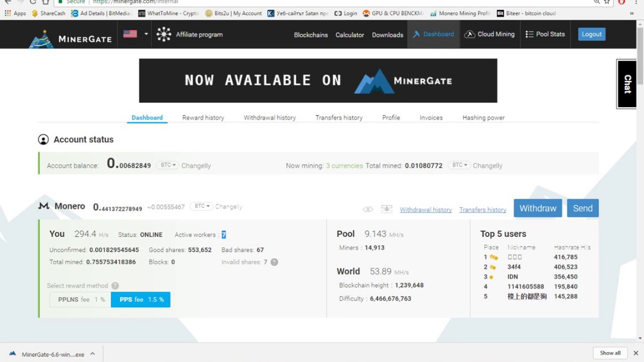
Task: Go to the Downloads page
Action: pos(387,35)
